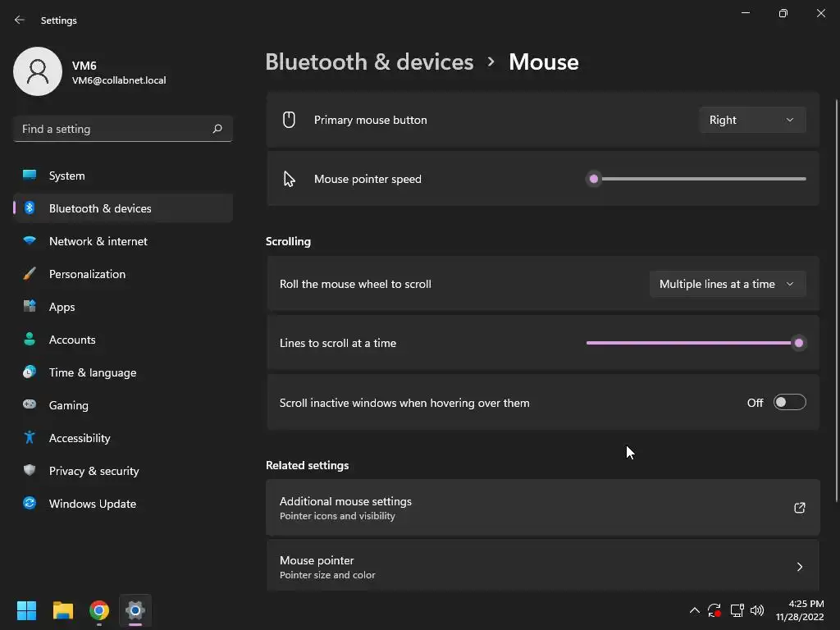Click the settings page vertical scrollbar

click(x=836, y=300)
